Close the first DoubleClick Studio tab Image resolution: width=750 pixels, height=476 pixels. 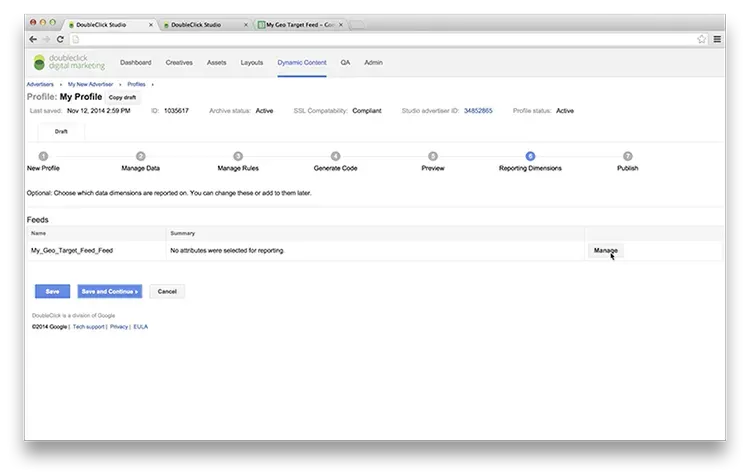(x=151, y=23)
